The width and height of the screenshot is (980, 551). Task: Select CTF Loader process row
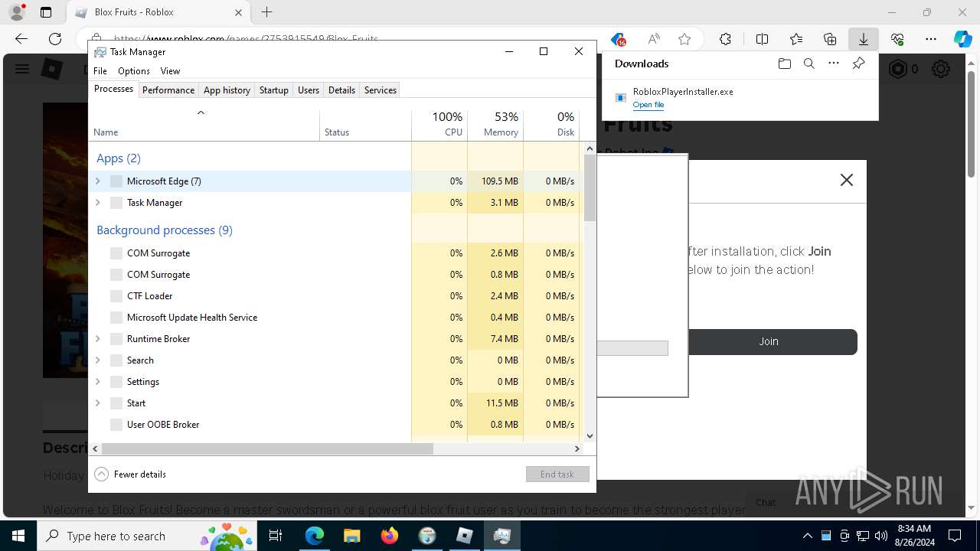(335, 296)
